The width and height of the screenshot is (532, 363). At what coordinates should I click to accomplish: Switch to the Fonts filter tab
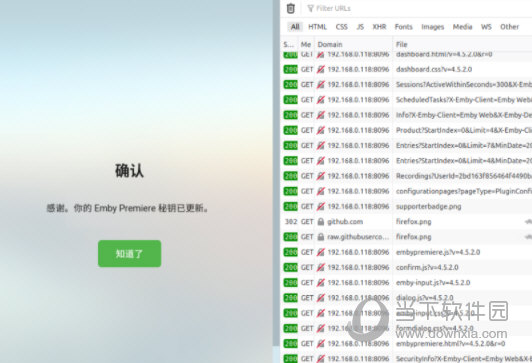tap(403, 27)
